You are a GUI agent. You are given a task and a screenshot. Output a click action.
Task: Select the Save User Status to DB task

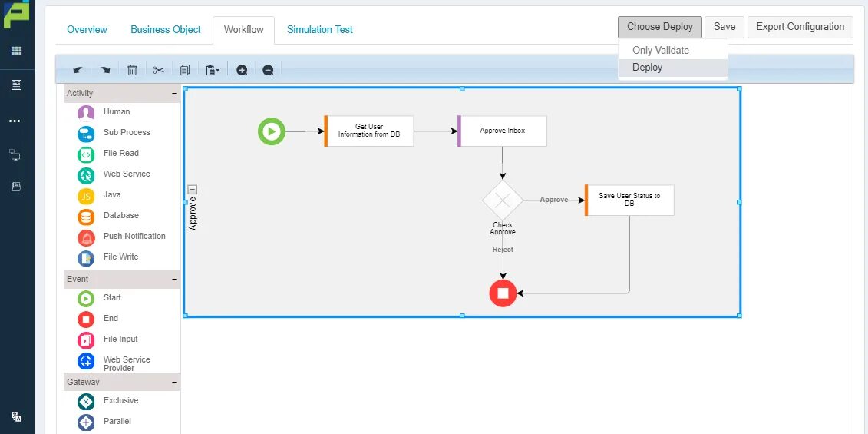(629, 200)
